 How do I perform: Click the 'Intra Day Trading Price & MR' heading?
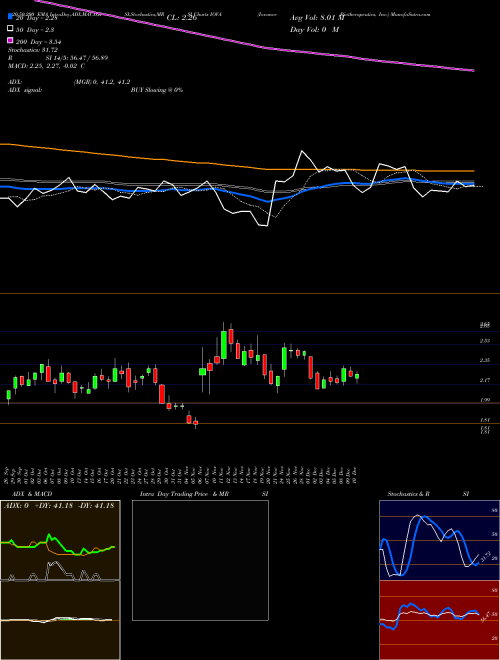[184, 494]
